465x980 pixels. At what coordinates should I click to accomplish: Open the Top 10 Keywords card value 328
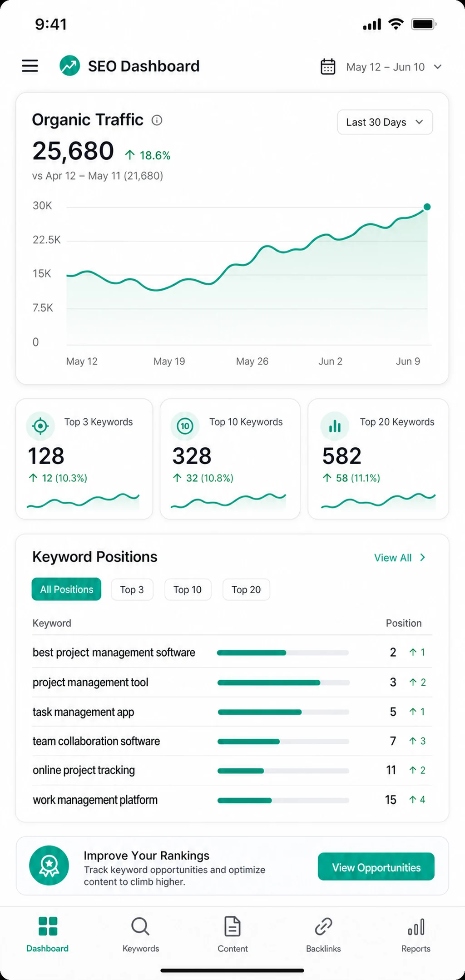[192, 456]
